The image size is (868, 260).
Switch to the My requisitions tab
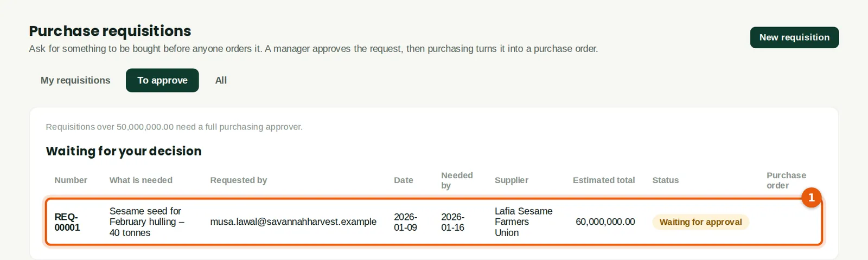pos(75,80)
